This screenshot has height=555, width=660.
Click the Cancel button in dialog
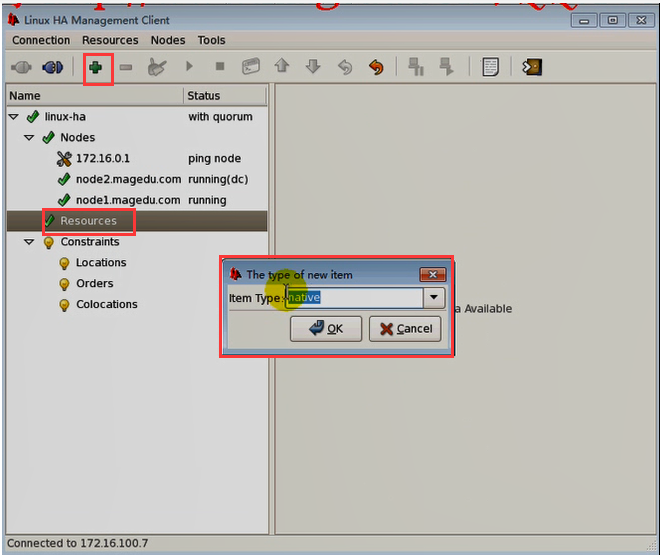(405, 329)
